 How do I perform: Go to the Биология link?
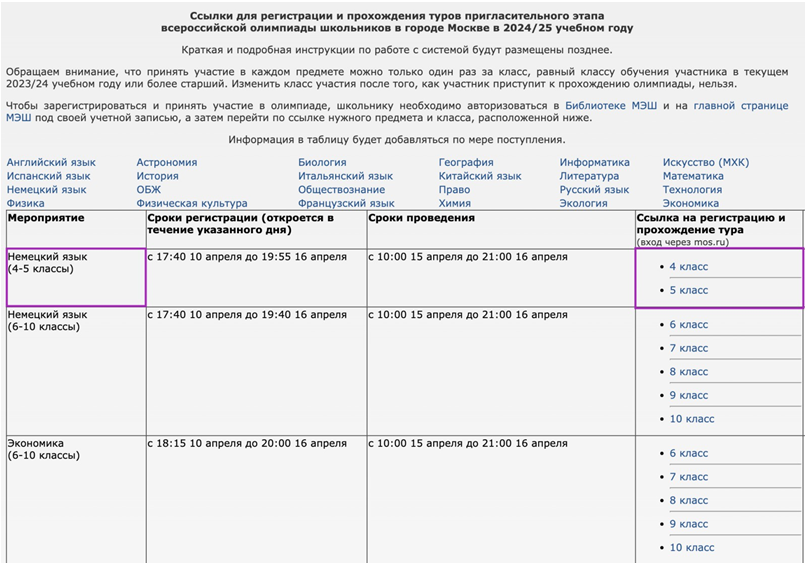pyautogui.click(x=322, y=162)
